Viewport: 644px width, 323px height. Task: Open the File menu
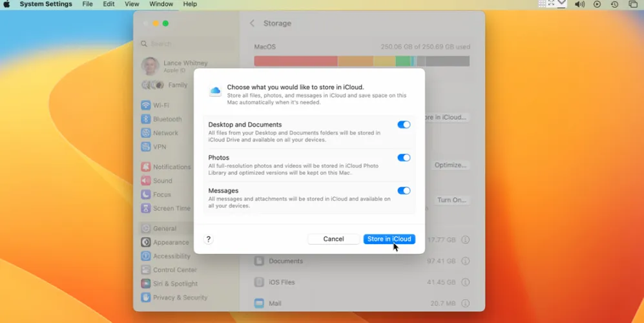pyautogui.click(x=87, y=5)
